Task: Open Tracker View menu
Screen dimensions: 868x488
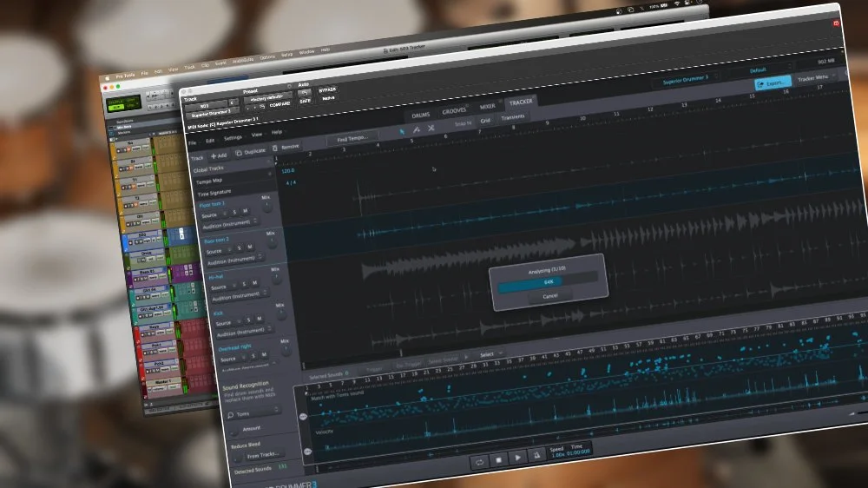Action: click(257, 135)
